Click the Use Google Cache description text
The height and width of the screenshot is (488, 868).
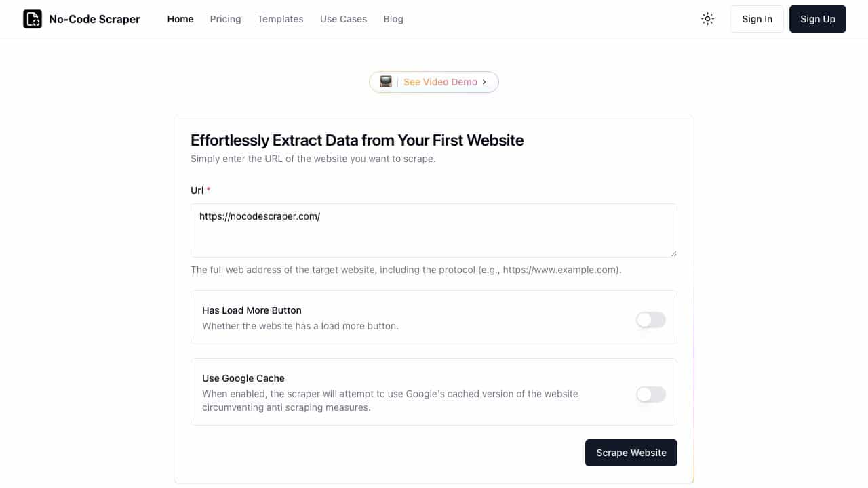coord(390,401)
